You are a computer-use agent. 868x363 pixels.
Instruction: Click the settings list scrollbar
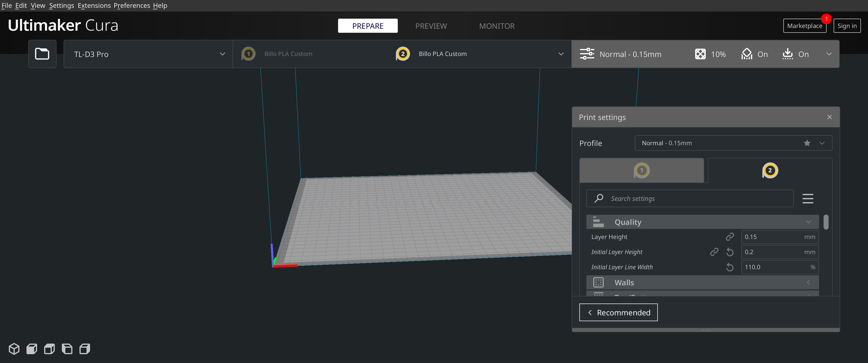826,222
